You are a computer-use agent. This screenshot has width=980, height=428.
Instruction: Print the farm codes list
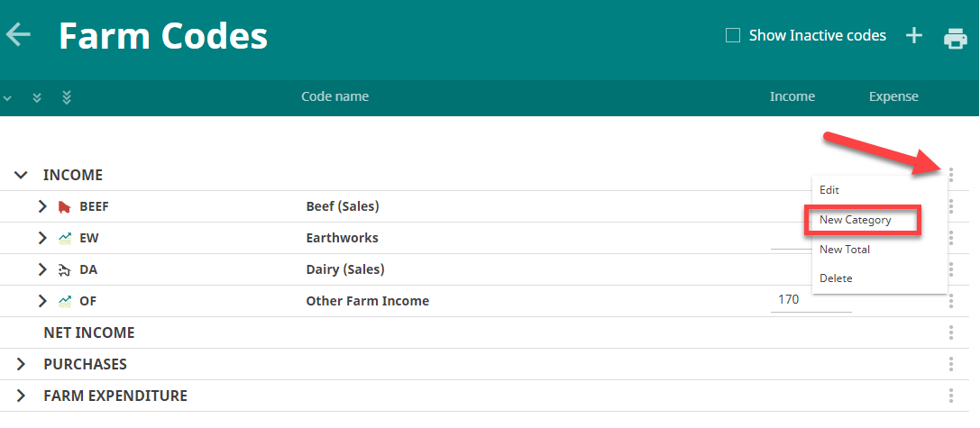tap(955, 38)
